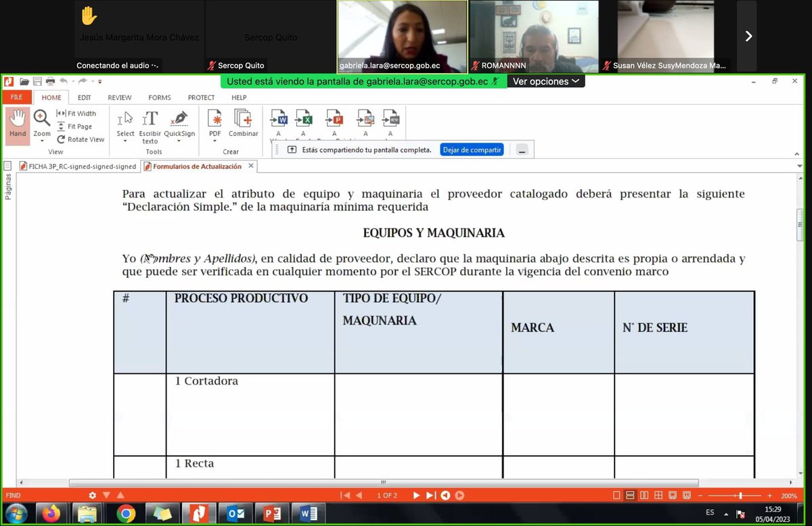Click next view circle button
The height and width of the screenshot is (526, 812).
[460, 496]
